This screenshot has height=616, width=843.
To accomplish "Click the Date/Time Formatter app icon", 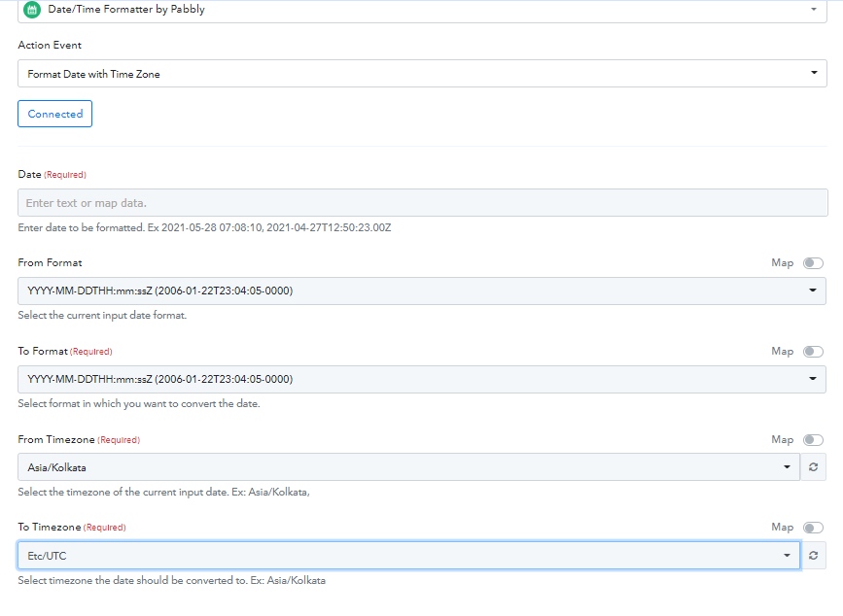I will pyautogui.click(x=32, y=9).
